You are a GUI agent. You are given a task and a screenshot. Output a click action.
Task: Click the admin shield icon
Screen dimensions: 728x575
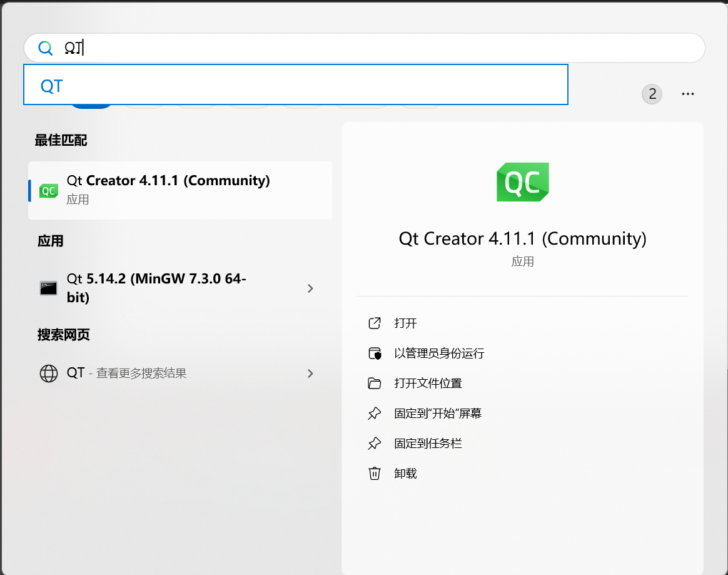click(374, 354)
